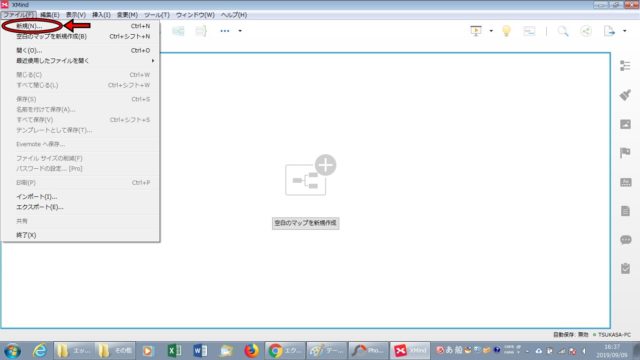Viewport: 640px width, 360px height.
Task: Switch to XMind taskbar button
Action: click(x=410, y=351)
